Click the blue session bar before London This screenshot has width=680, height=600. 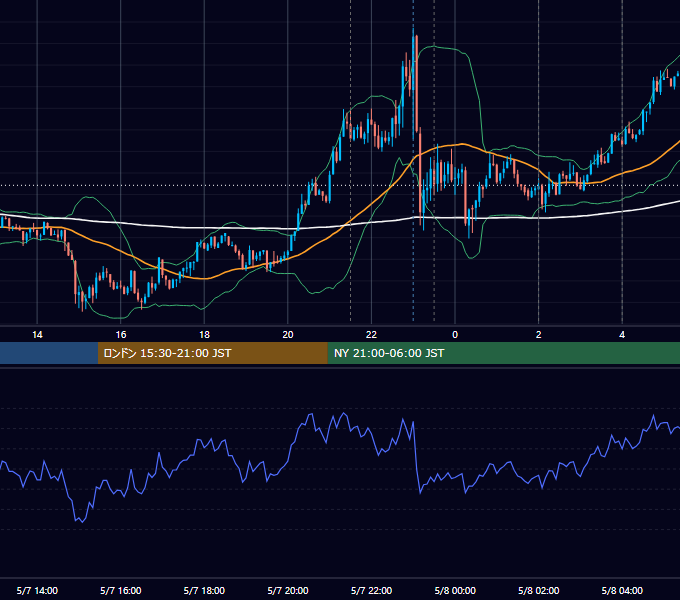click(x=49, y=353)
